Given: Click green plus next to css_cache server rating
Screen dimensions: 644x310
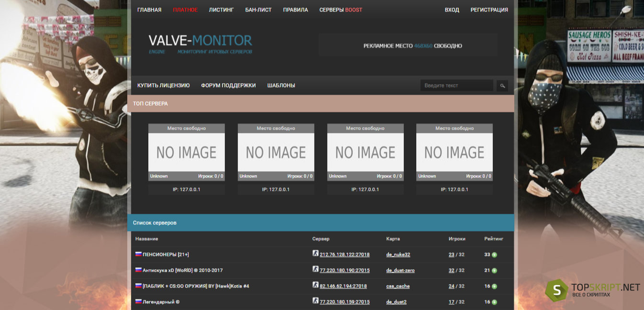Looking at the screenshot, I should [494, 287].
